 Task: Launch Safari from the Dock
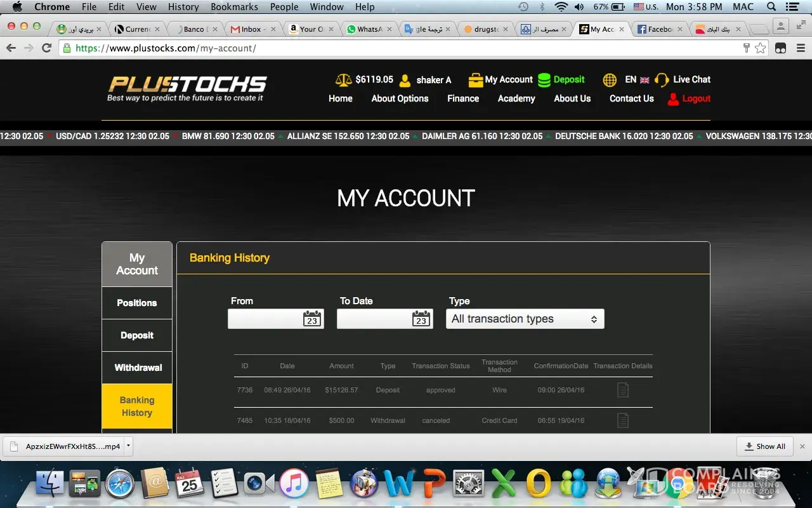[x=119, y=485]
